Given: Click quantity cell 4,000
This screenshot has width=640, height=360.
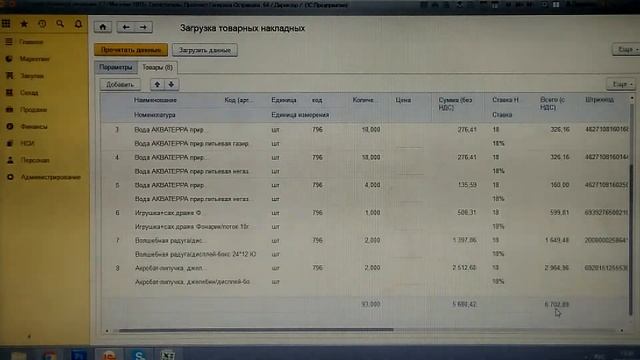Looking at the screenshot, I should [372, 185].
